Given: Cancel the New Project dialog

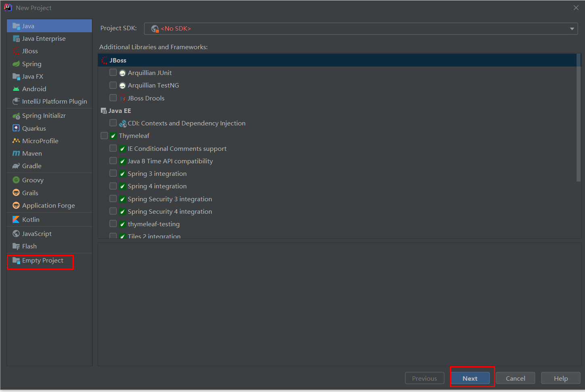Looking at the screenshot, I should coord(516,378).
